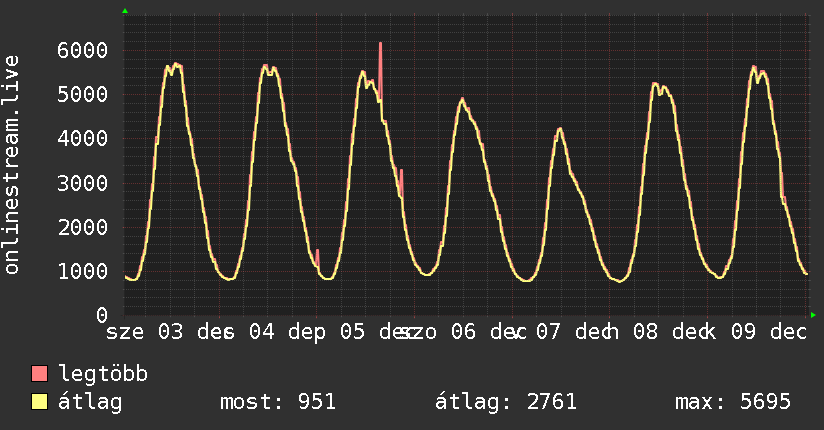Click the '04' date label on x-axis
The width and height of the screenshot is (824, 430).
click(262, 332)
